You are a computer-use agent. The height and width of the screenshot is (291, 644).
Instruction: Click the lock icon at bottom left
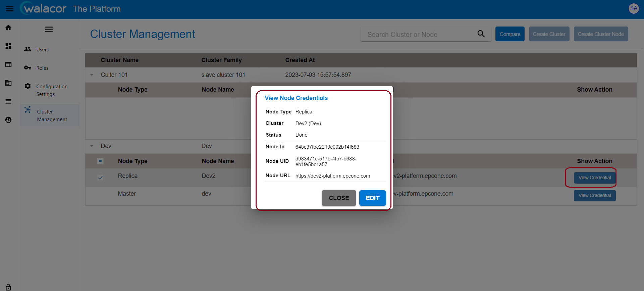coord(8,287)
